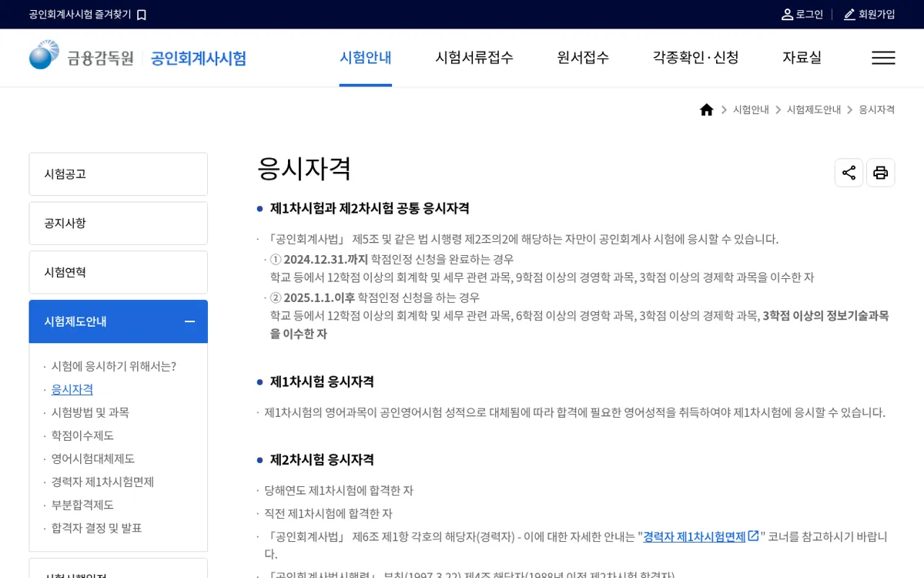Screen dimensions: 924x578
Task: Open submenu 시험에 응시하기 위해서는?
Action: (114, 366)
